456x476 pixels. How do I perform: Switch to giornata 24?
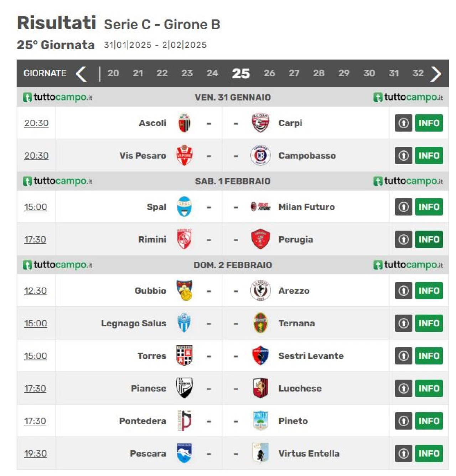pyautogui.click(x=212, y=73)
